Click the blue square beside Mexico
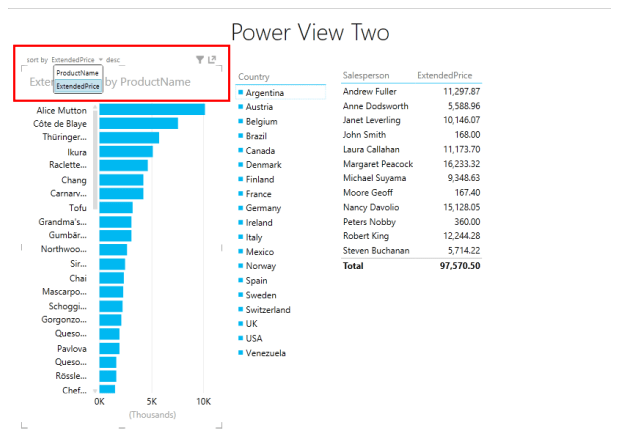 (x=241, y=252)
